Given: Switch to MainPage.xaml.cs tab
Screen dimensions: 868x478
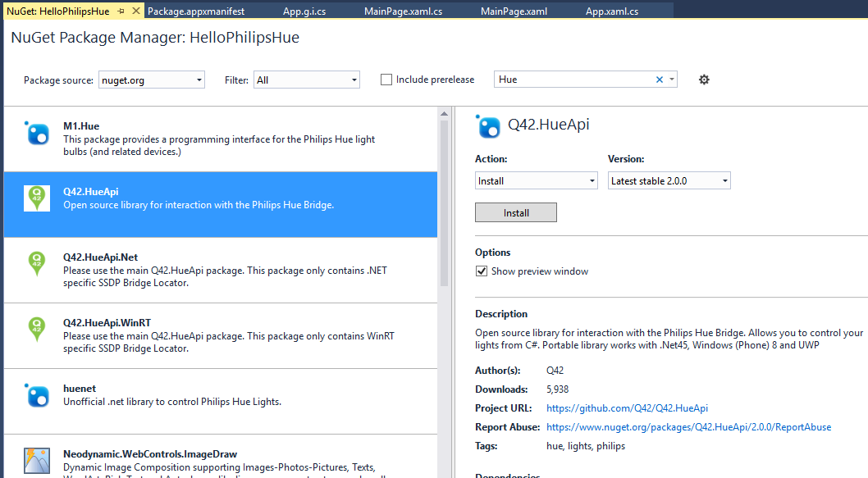Looking at the screenshot, I should [x=403, y=11].
